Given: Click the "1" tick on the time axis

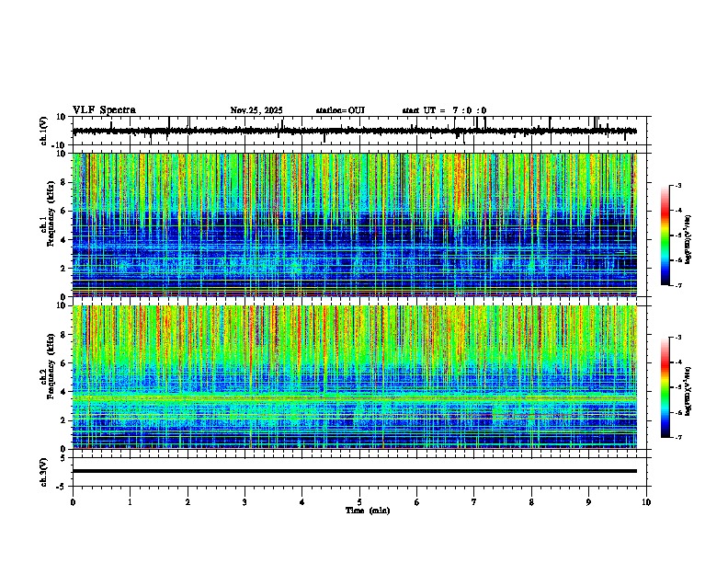Looking at the screenshot, I should [130, 502].
